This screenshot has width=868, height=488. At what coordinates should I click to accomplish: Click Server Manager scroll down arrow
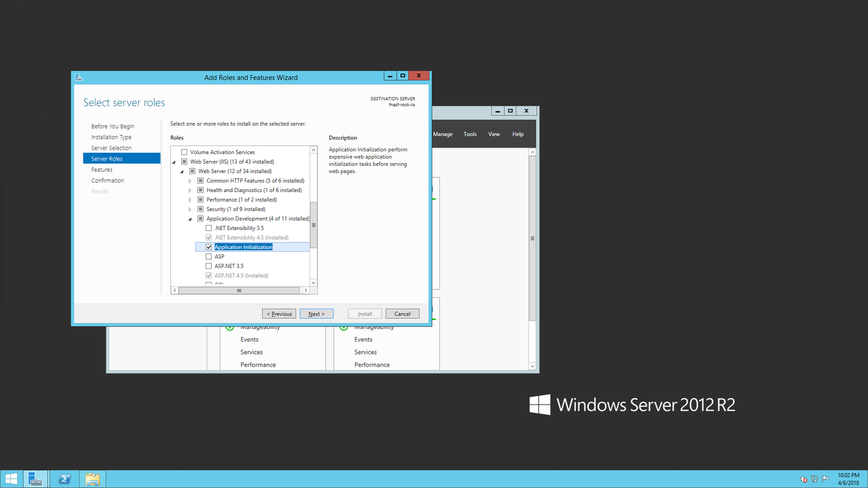point(532,366)
